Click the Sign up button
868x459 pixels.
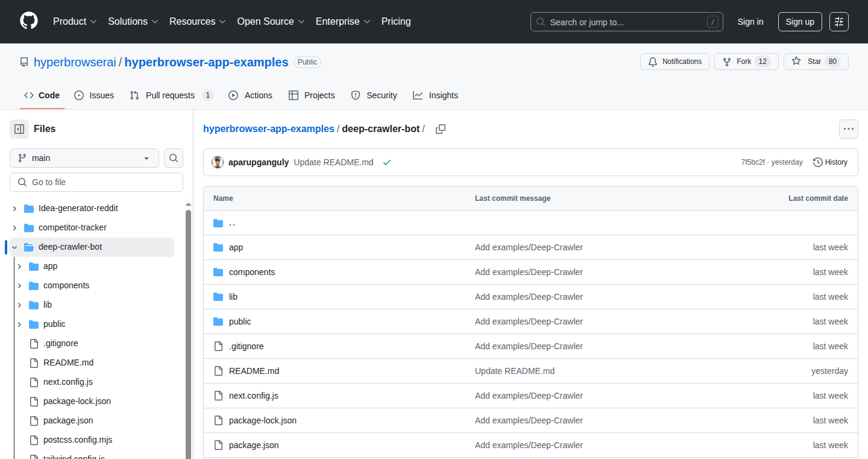(x=800, y=22)
